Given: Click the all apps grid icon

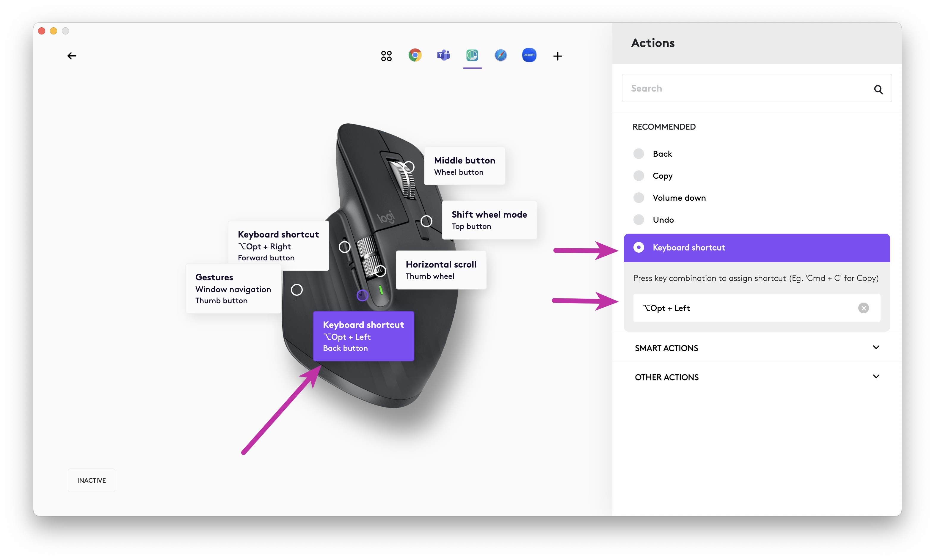Looking at the screenshot, I should pyautogui.click(x=385, y=55).
